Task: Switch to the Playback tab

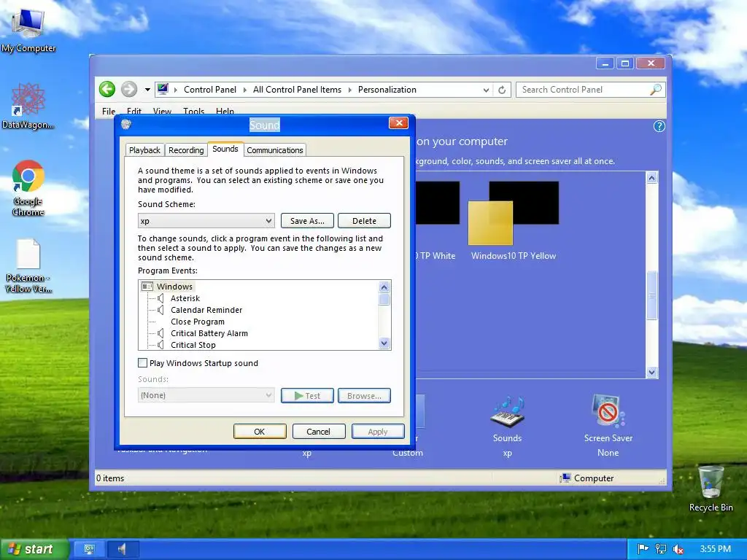Action: (144, 150)
